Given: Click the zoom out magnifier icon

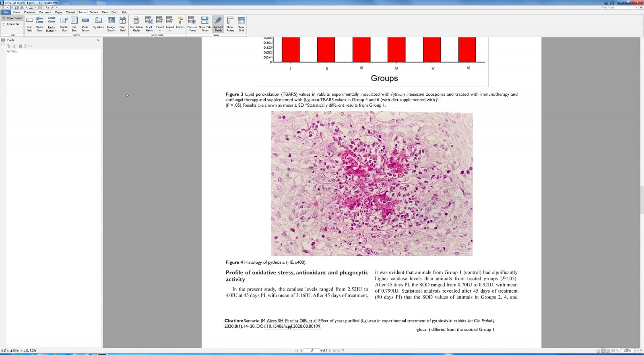Looking at the screenshot, I should coord(617,351).
